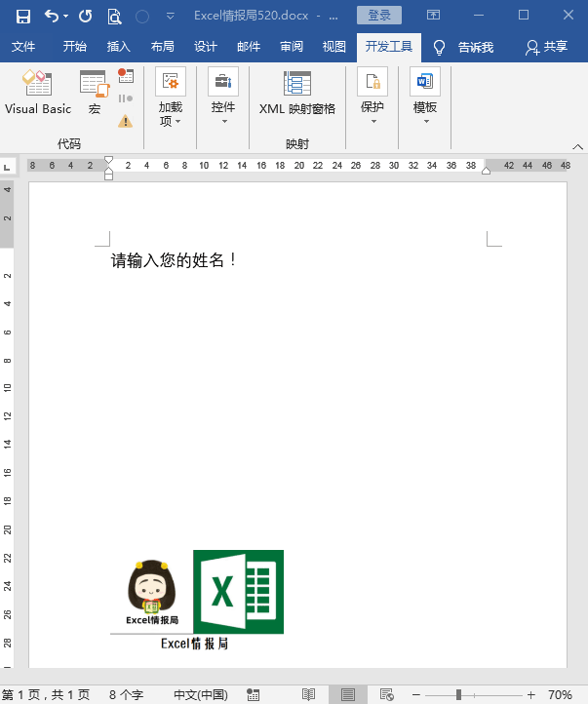Switch to the 审阅 tab
Viewport: 588px width, 704px height.
[292, 46]
